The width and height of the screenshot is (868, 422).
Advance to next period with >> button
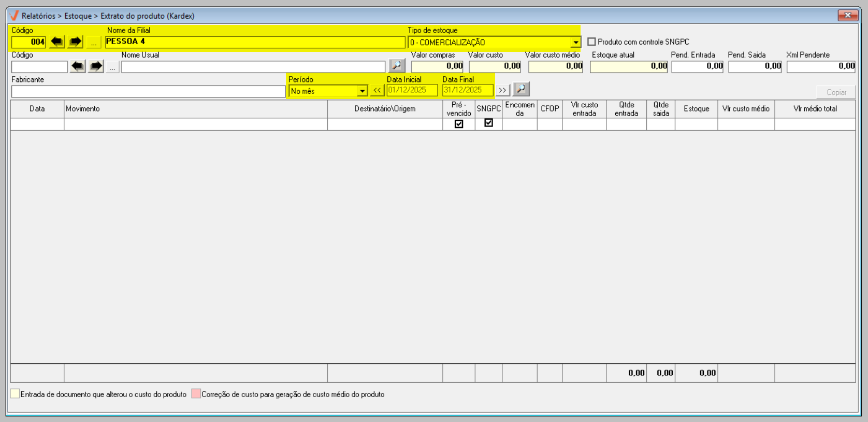(x=502, y=90)
